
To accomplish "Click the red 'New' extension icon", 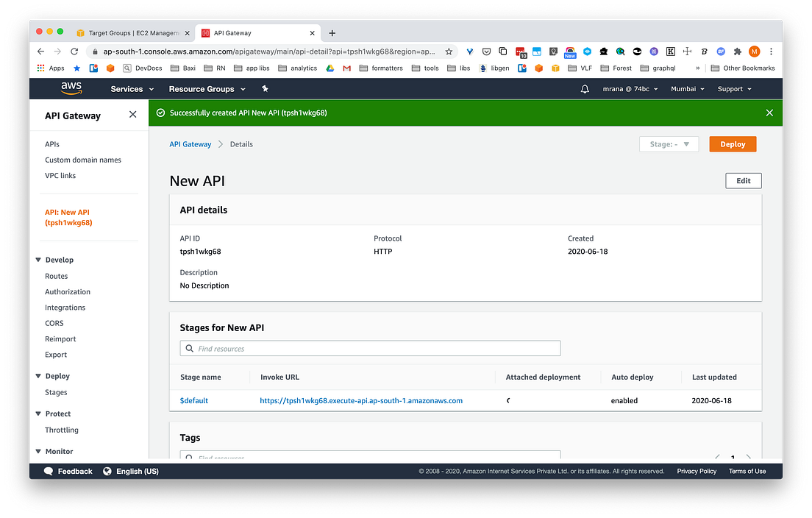I will 570,52.
